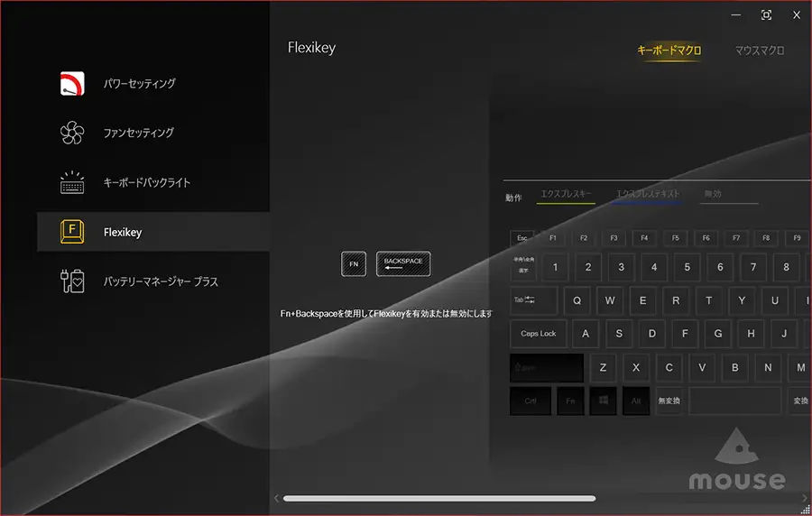Select the Z key on virtual keyboard
Screen dimensions: 812x516
tap(603, 367)
